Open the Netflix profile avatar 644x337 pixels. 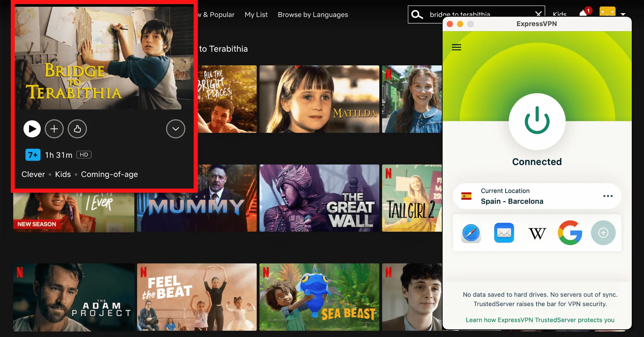click(607, 12)
